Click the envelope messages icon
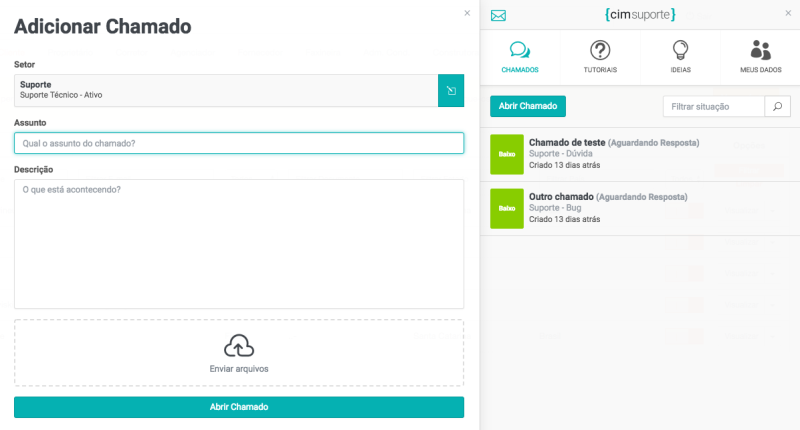Viewport: 800px width, 430px height. point(499,15)
